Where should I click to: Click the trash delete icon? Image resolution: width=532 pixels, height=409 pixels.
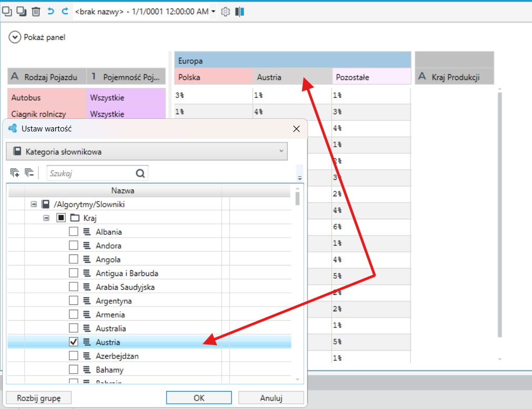coord(36,12)
